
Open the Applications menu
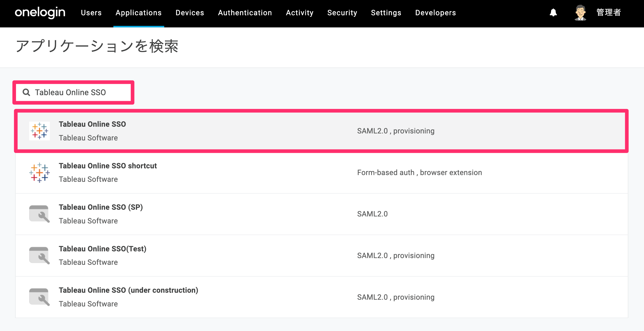click(x=139, y=13)
